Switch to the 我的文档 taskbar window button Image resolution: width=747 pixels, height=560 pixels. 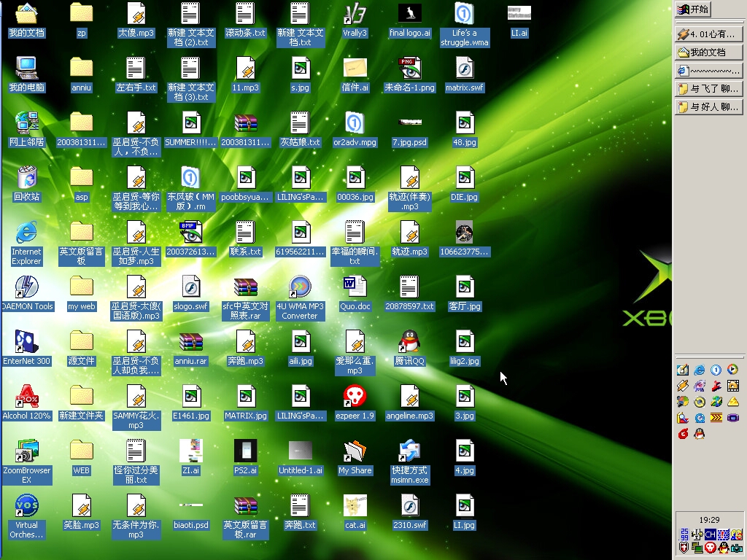point(708,52)
